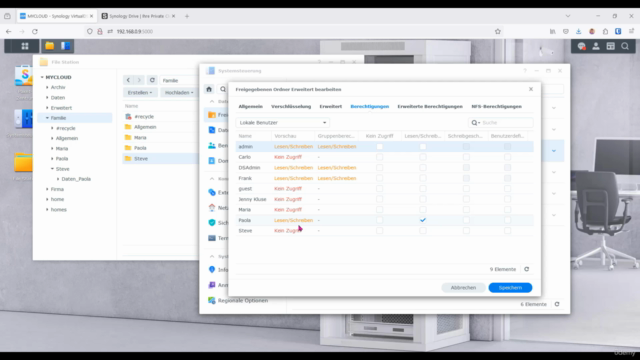Image resolution: width=640 pixels, height=360 pixels.
Task: Check Schreibgeschützt for Frank
Action: click(466, 178)
